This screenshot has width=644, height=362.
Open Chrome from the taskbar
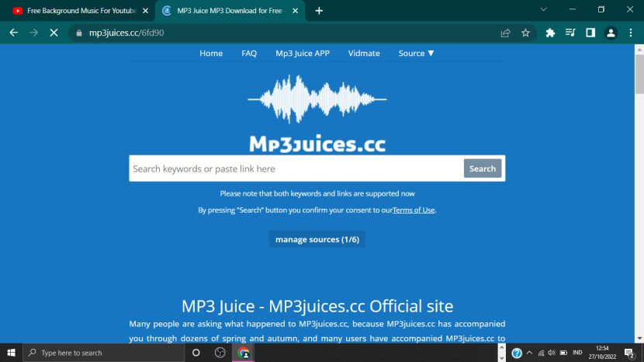click(x=244, y=353)
